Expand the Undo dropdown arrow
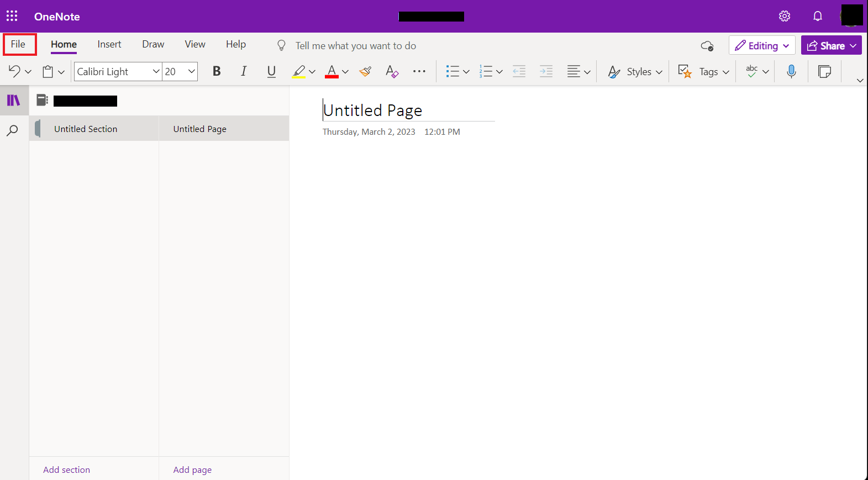 pyautogui.click(x=28, y=72)
